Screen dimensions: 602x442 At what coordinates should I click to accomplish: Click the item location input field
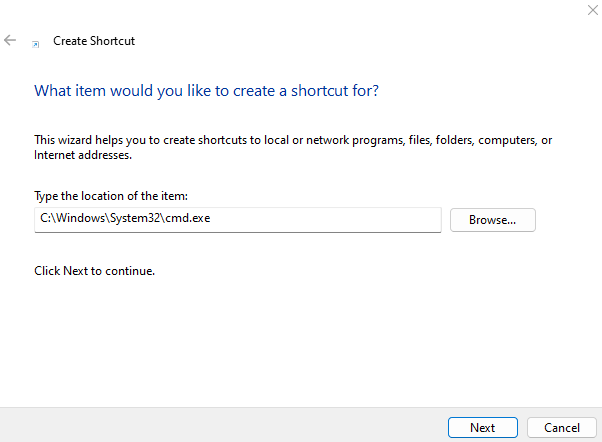[238, 220]
